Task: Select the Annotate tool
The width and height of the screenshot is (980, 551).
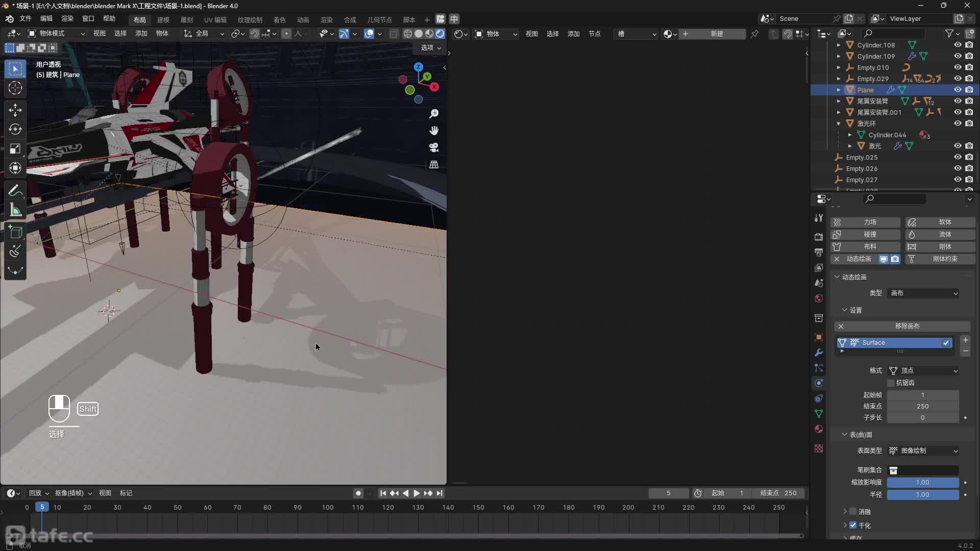Action: (x=15, y=190)
